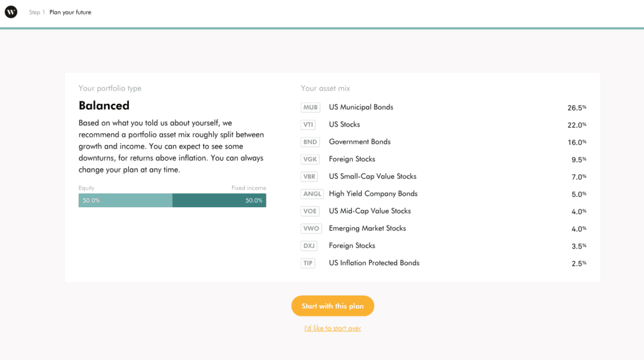
Task: Click the US Stocks row label
Action: pyautogui.click(x=344, y=124)
